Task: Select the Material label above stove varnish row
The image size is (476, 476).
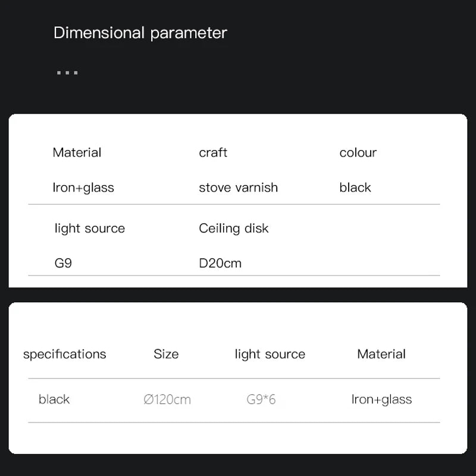Action: pyautogui.click(x=77, y=152)
